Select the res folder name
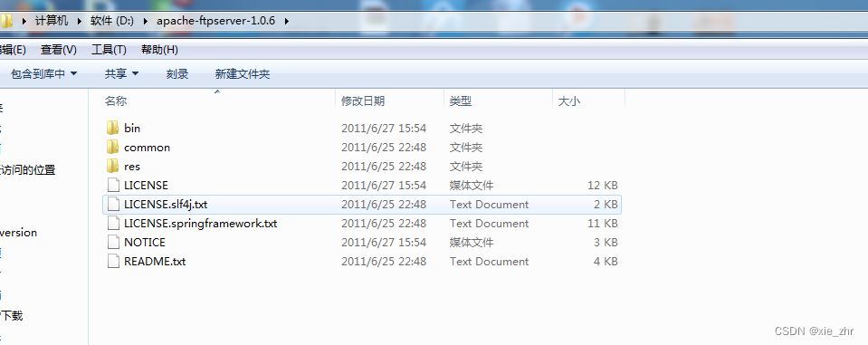The height and width of the screenshot is (345, 868). click(x=132, y=166)
